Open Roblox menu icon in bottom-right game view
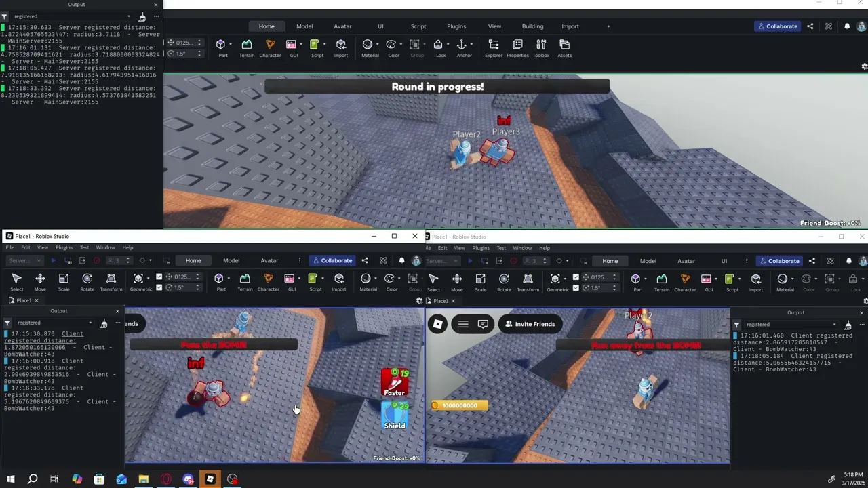Image resolution: width=868 pixels, height=488 pixels. click(x=437, y=324)
